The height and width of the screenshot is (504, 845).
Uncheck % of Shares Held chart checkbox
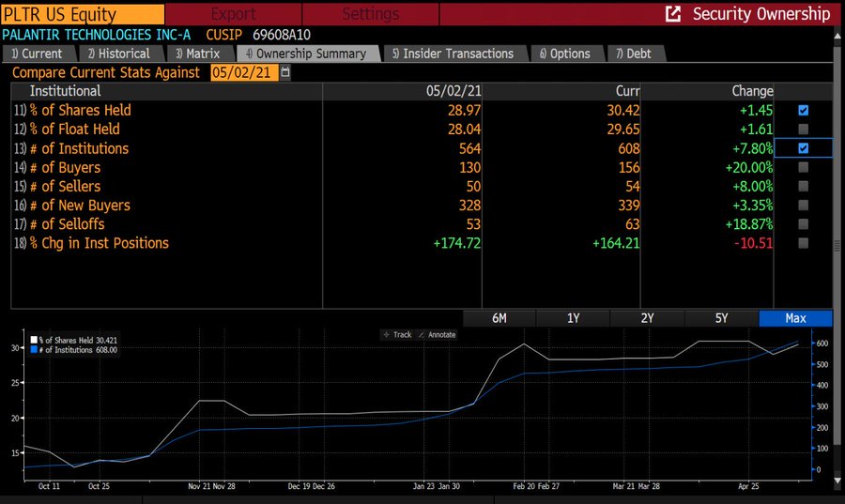click(x=803, y=111)
